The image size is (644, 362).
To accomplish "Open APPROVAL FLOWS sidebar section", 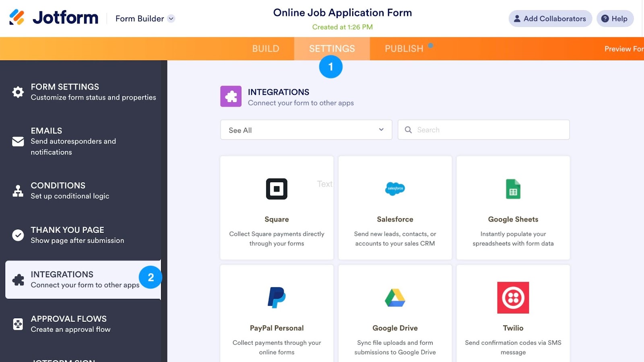I will click(83, 324).
